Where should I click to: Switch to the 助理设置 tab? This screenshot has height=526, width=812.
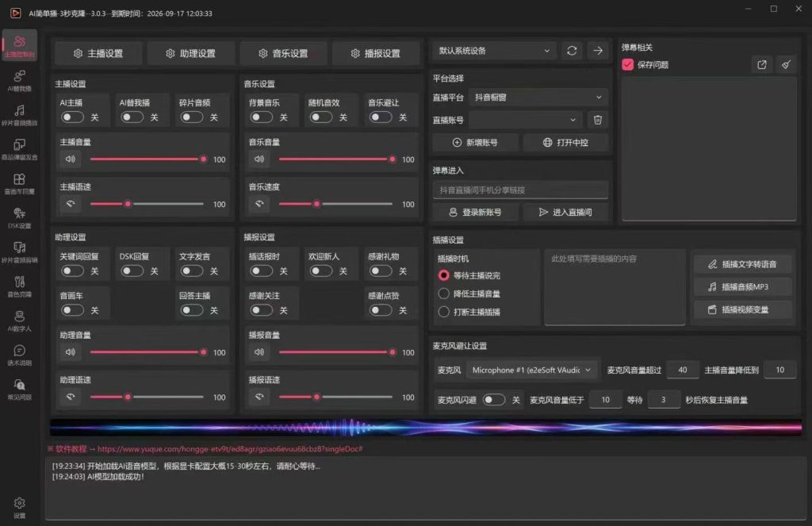tap(190, 53)
